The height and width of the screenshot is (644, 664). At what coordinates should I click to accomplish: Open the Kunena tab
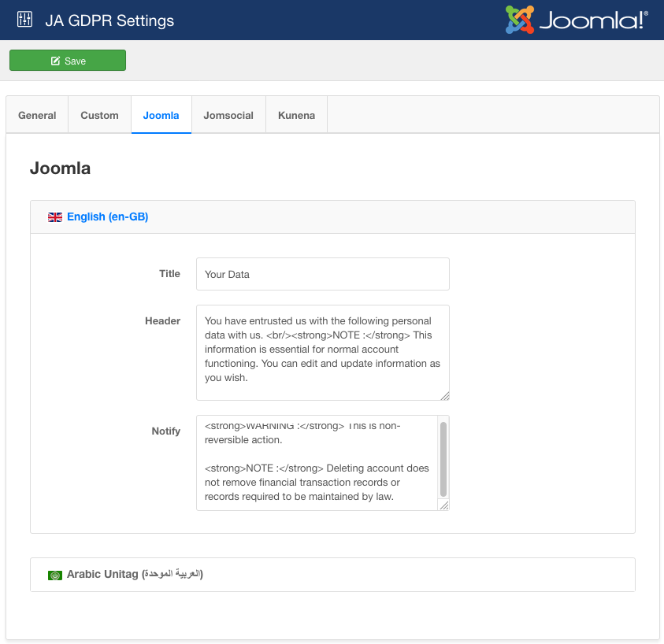pyautogui.click(x=296, y=115)
